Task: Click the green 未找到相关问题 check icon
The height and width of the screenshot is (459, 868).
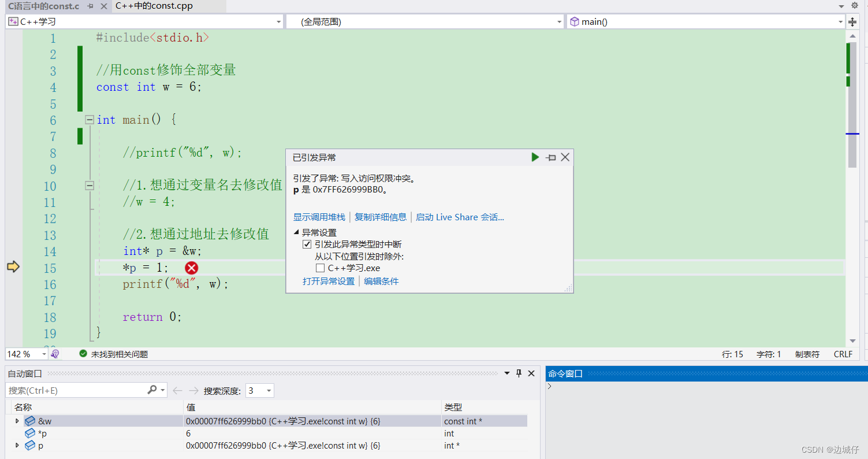Action: [83, 353]
